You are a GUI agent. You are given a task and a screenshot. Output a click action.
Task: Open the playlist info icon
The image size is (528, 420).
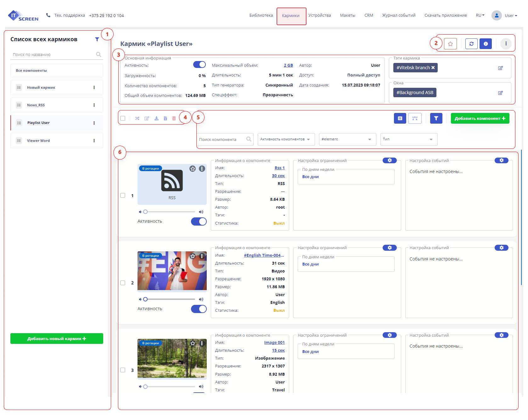pyautogui.click(x=486, y=44)
